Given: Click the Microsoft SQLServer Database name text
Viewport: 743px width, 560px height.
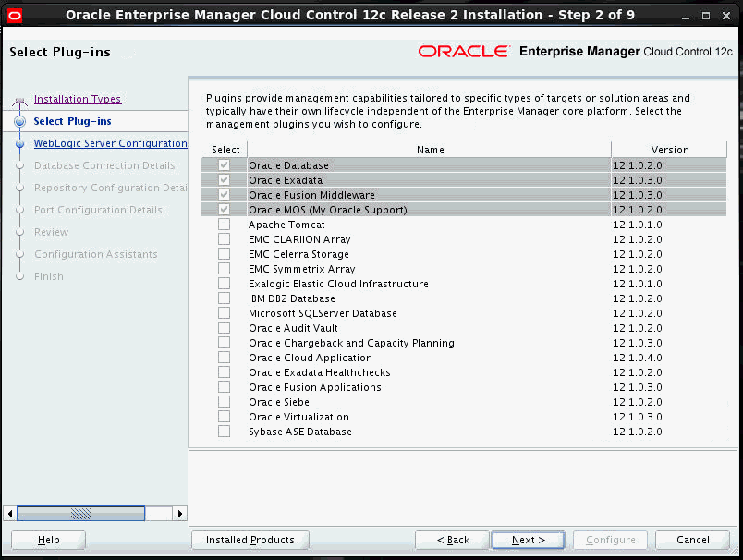Looking at the screenshot, I should [323, 313].
